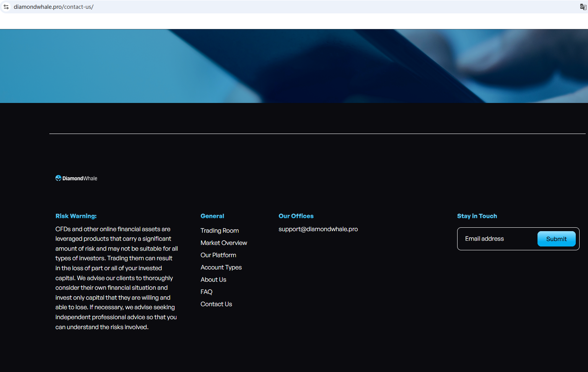Click the Our Offices heading

pyautogui.click(x=296, y=216)
